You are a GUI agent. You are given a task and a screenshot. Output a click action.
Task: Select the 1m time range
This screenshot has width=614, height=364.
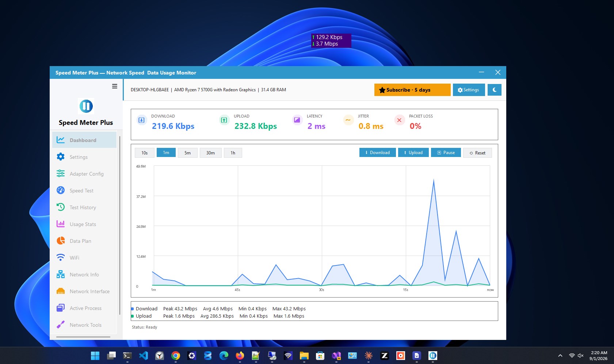coord(166,153)
